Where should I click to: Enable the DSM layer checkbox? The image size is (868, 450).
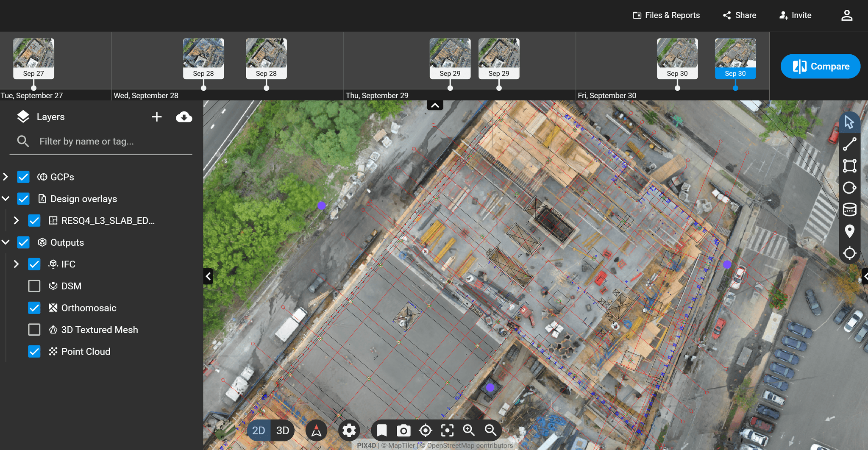click(34, 286)
